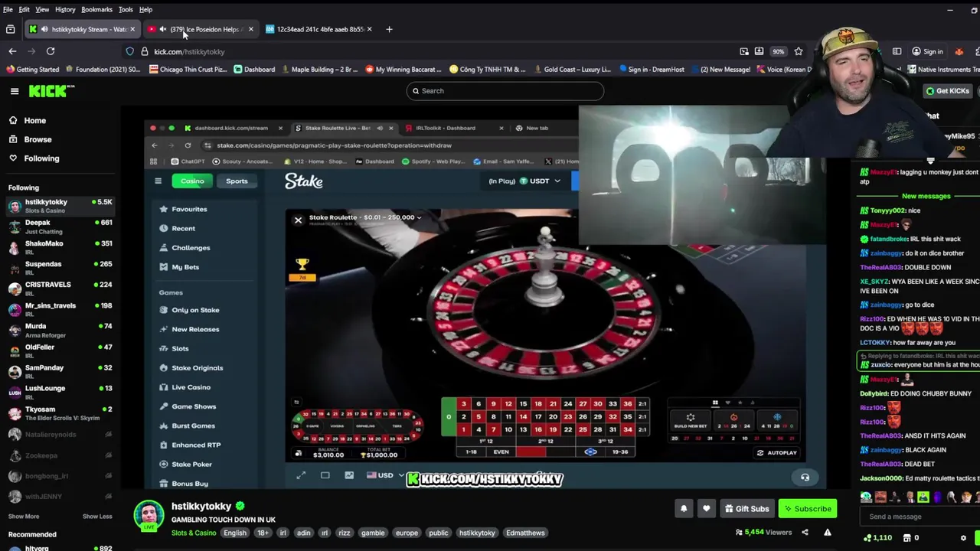Select EVEN bet on roulette board
980x551 pixels.
[501, 452]
